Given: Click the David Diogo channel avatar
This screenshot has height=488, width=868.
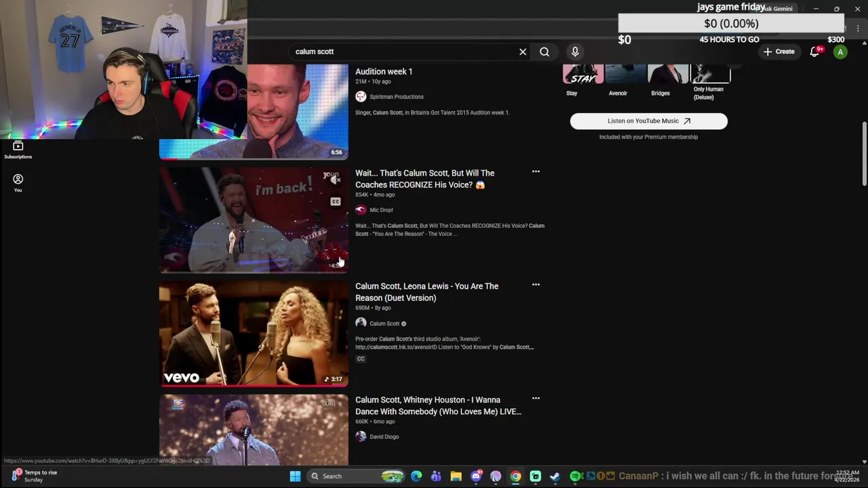Looking at the screenshot, I should click(361, 436).
